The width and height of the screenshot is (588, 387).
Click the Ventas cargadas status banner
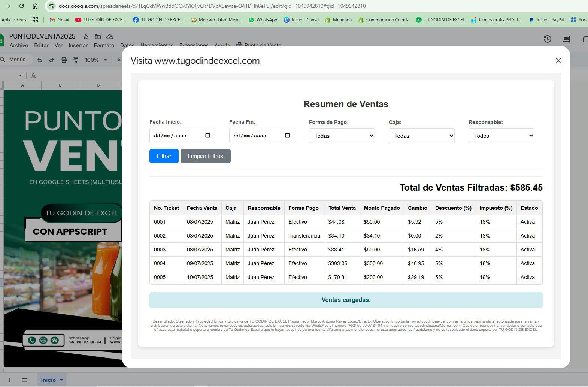click(x=346, y=300)
